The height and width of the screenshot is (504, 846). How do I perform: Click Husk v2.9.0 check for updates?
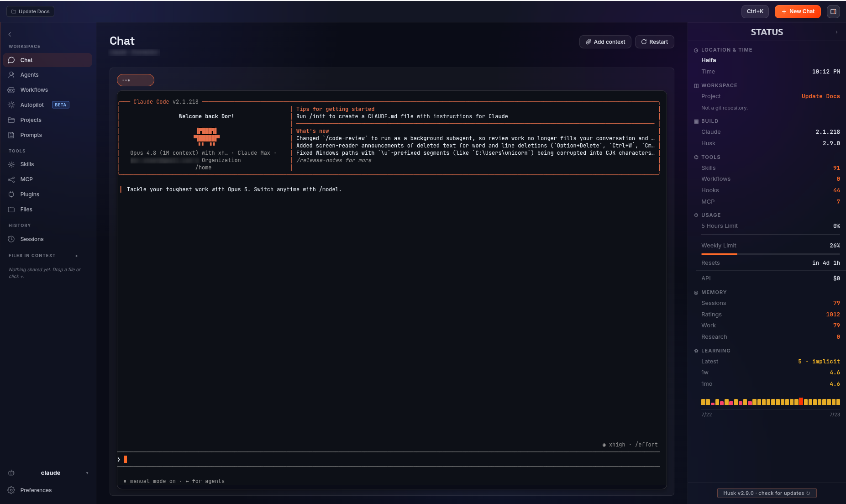click(767, 493)
